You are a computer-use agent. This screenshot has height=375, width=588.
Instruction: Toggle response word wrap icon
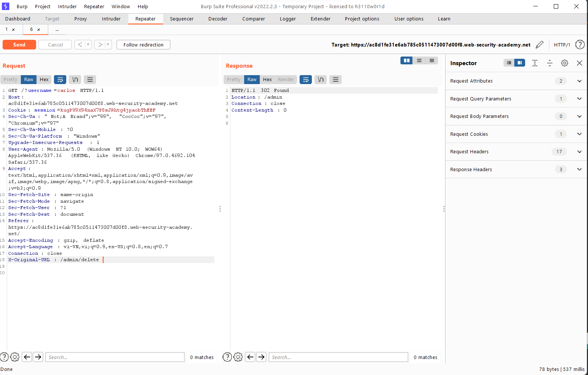point(306,80)
